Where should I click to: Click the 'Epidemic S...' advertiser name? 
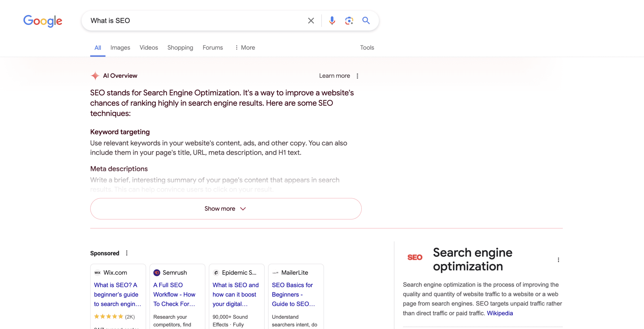click(239, 273)
